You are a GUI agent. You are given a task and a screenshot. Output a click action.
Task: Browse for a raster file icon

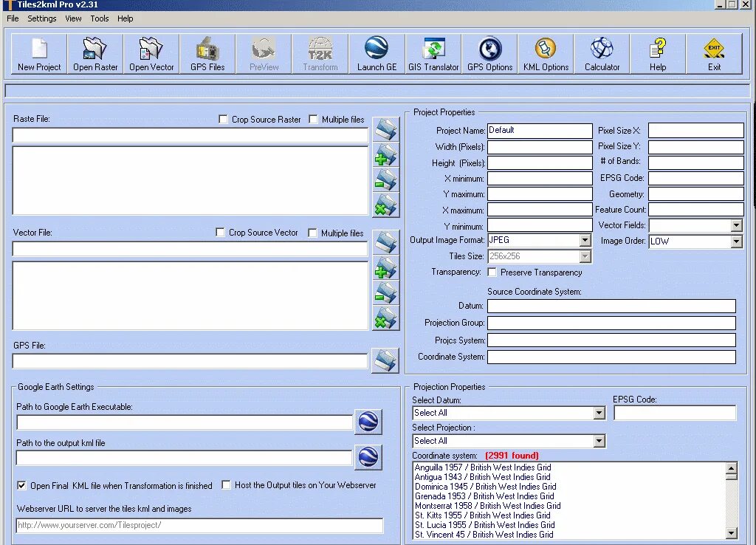pos(385,129)
